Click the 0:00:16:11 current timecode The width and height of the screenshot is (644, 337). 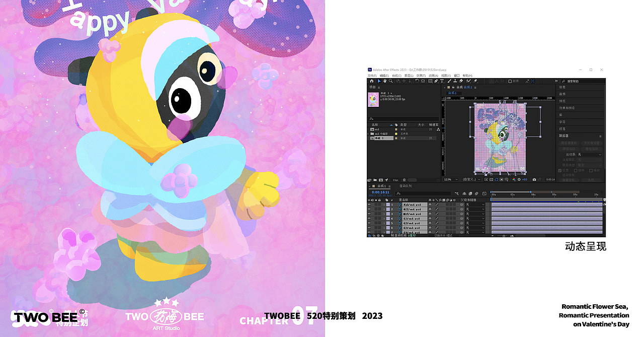(380, 192)
